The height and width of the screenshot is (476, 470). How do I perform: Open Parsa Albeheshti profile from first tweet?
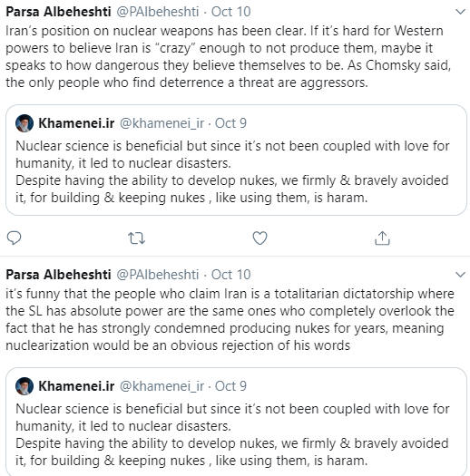point(58,12)
